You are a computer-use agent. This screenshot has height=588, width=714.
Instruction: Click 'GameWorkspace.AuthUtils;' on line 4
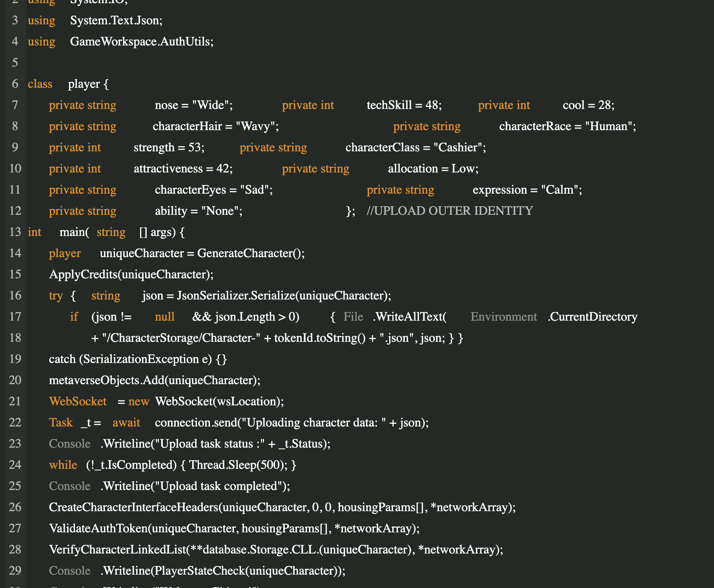[x=142, y=41]
